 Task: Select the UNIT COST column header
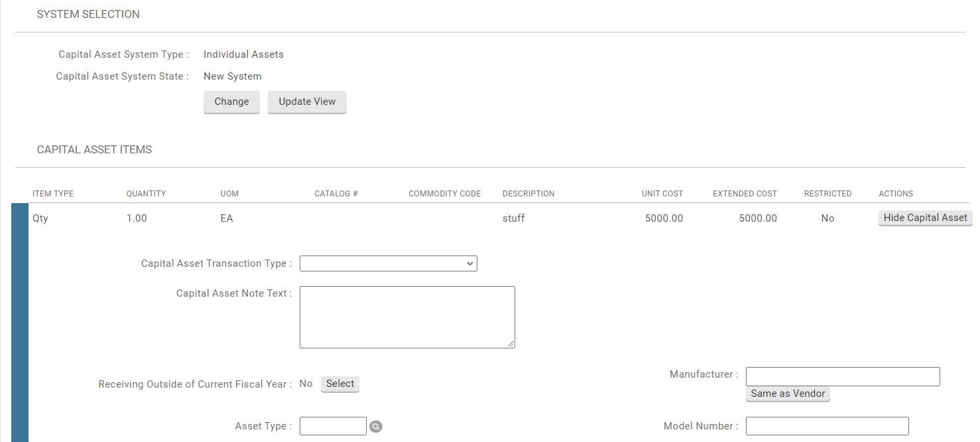(x=662, y=194)
